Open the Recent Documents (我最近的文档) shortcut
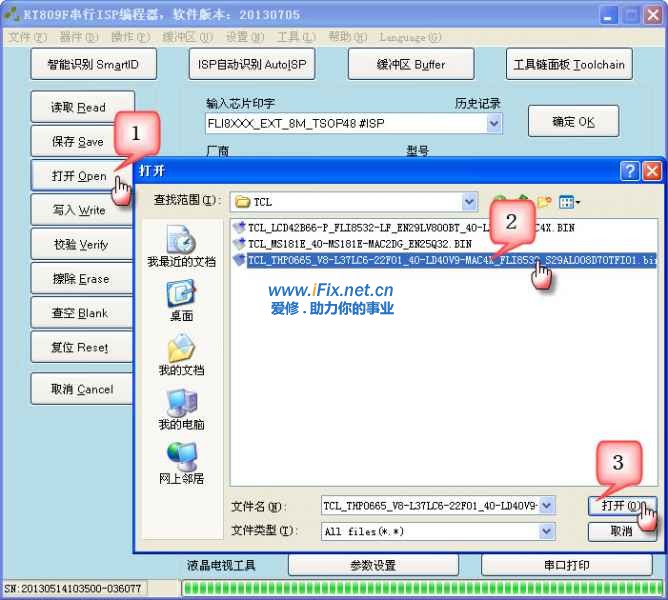 (x=181, y=245)
